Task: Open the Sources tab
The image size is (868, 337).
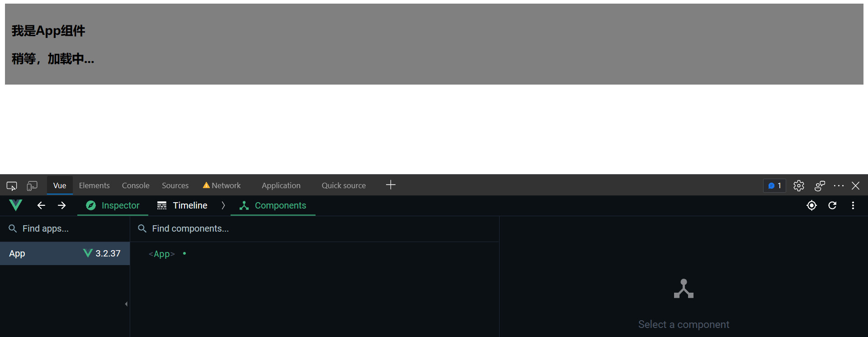Action: click(175, 185)
